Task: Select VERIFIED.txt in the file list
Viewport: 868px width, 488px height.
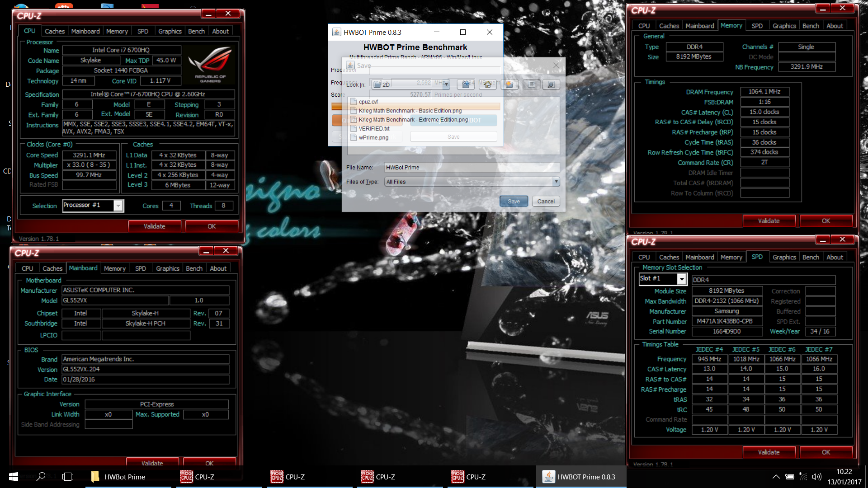Action: (x=370, y=128)
